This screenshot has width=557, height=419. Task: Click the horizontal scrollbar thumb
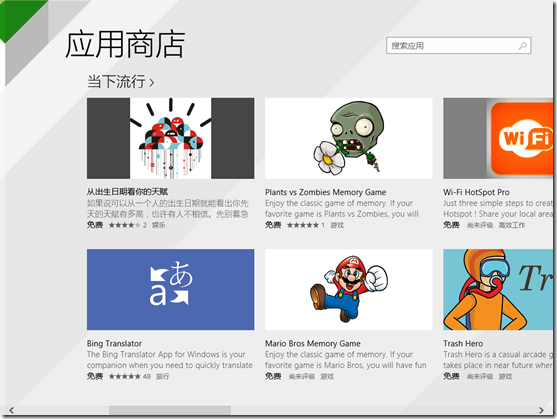pos(170,410)
